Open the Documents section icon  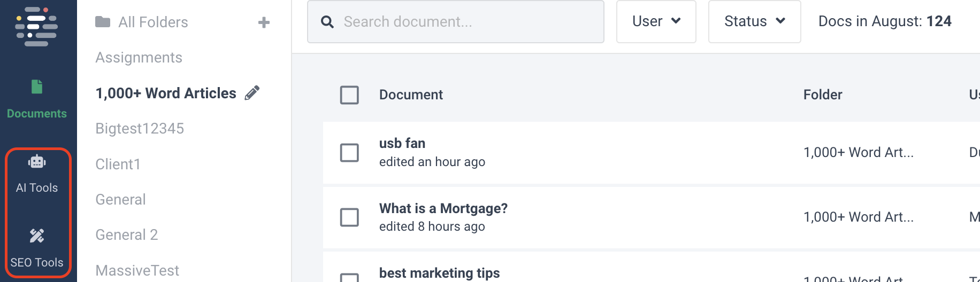click(x=37, y=87)
